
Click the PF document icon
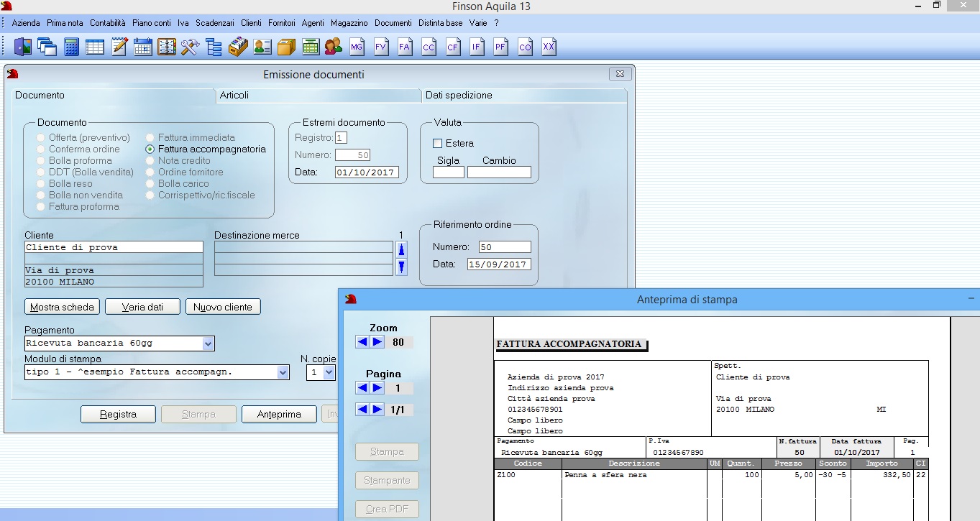(500, 47)
